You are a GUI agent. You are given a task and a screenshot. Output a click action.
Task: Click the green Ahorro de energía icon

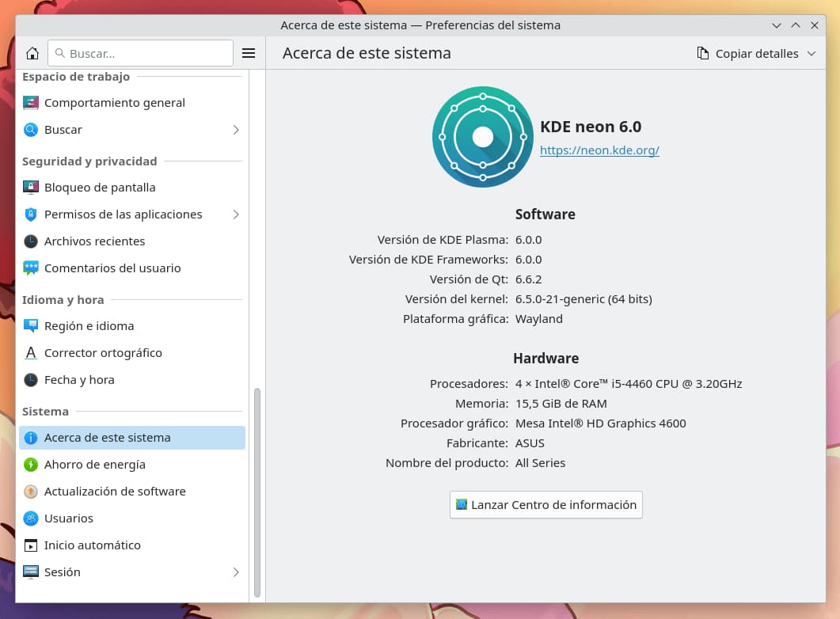(31, 464)
